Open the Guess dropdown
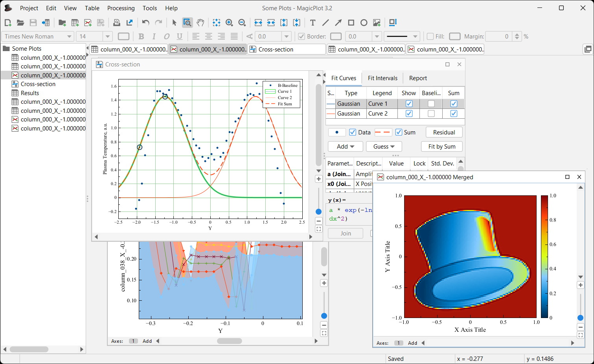 pyautogui.click(x=384, y=147)
